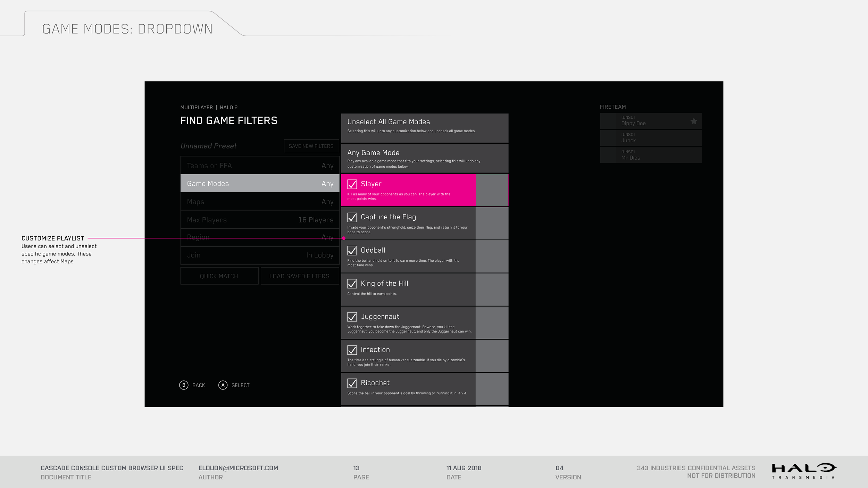This screenshot has width=868, height=488.
Task: Toggle the Slayer checkbox
Action: tap(352, 184)
